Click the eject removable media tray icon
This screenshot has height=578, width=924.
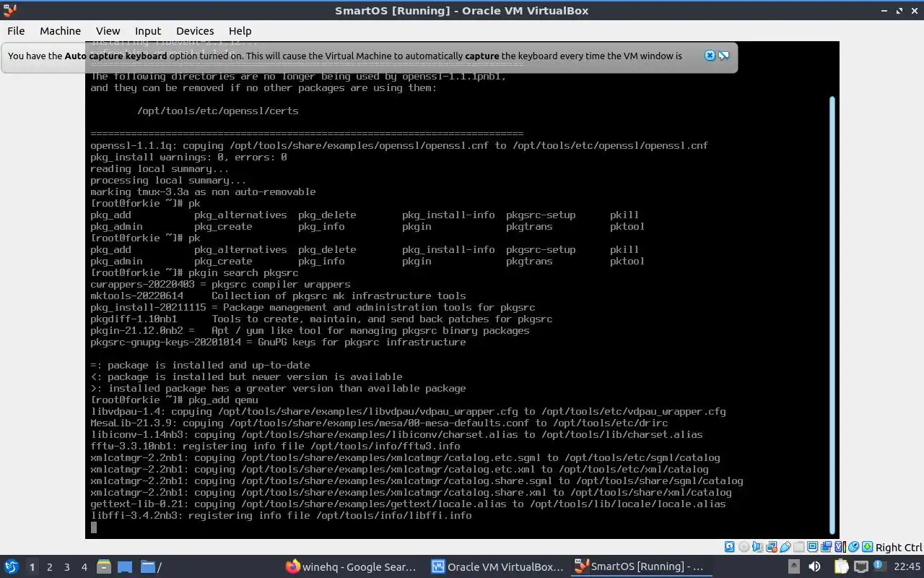794,566
